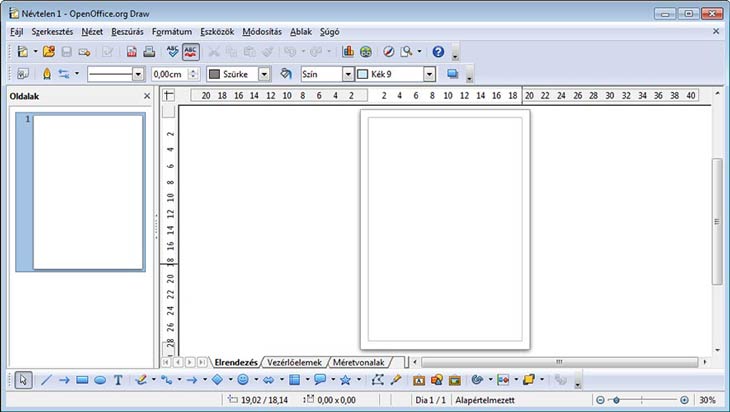The height and width of the screenshot is (412, 730).
Task: Open the Fájl menu
Action: point(16,32)
